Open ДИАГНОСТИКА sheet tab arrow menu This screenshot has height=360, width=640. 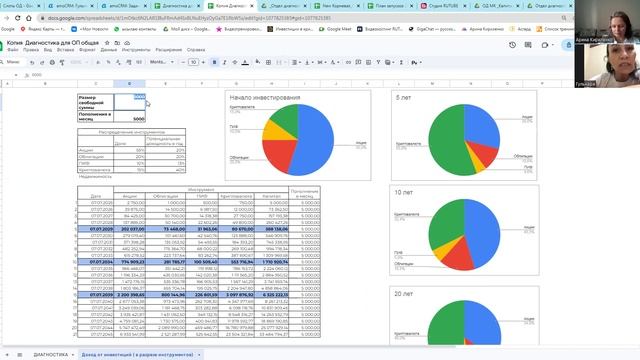[73, 355]
